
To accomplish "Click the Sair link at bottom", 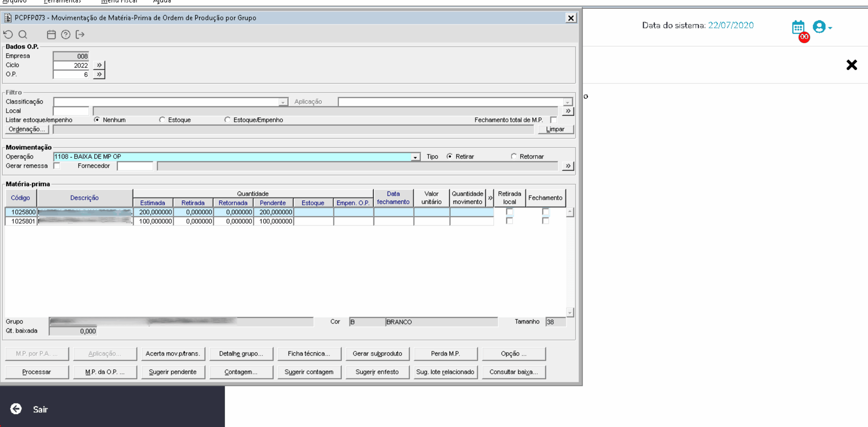I will click(x=40, y=410).
